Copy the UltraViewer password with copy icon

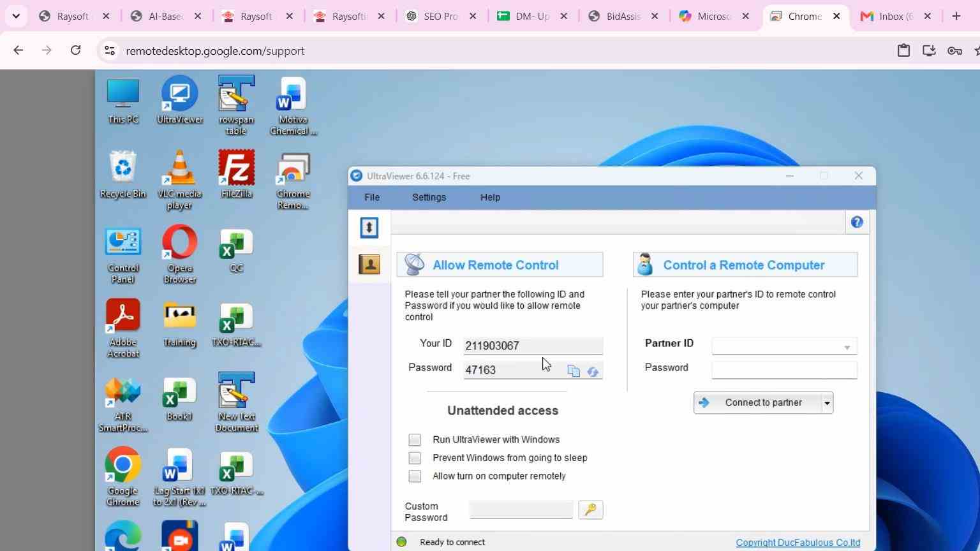pos(574,371)
